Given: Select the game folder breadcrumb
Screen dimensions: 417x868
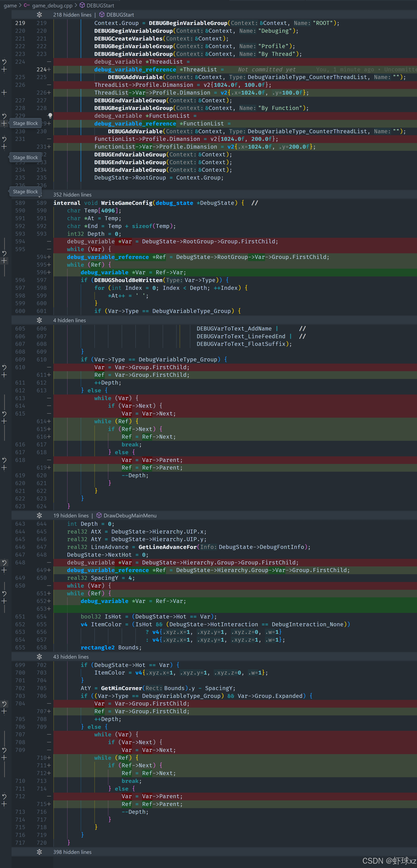Looking at the screenshot, I should point(10,5).
